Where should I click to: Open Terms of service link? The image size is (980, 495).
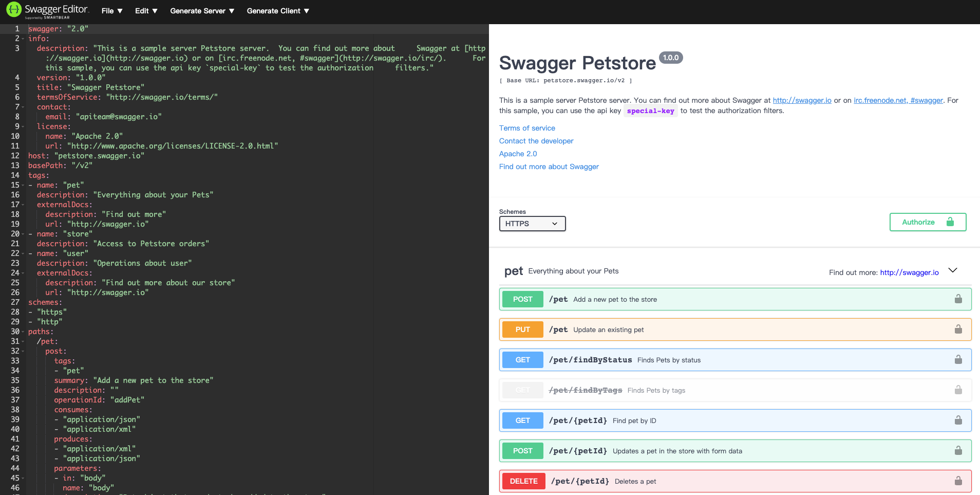(x=527, y=128)
